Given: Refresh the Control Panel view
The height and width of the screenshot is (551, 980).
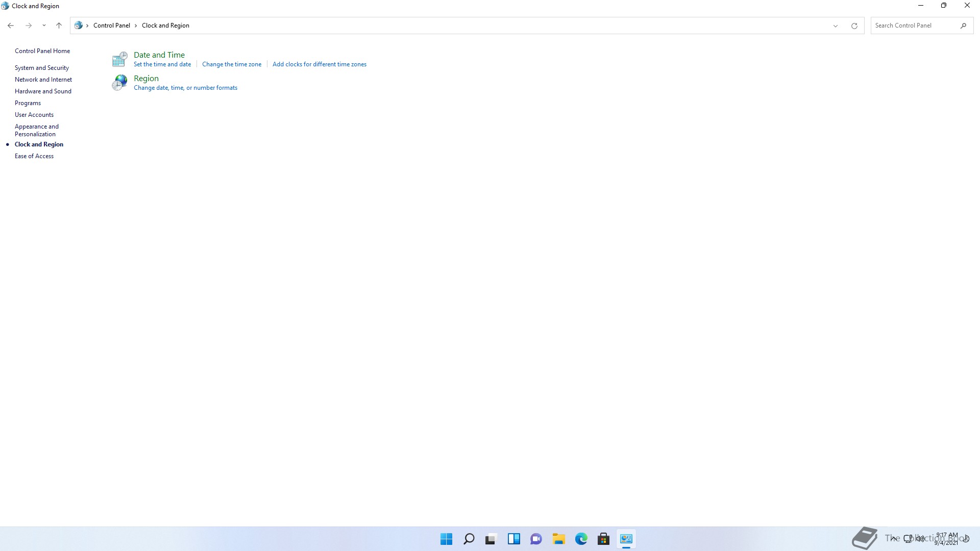Looking at the screenshot, I should 854,26.
